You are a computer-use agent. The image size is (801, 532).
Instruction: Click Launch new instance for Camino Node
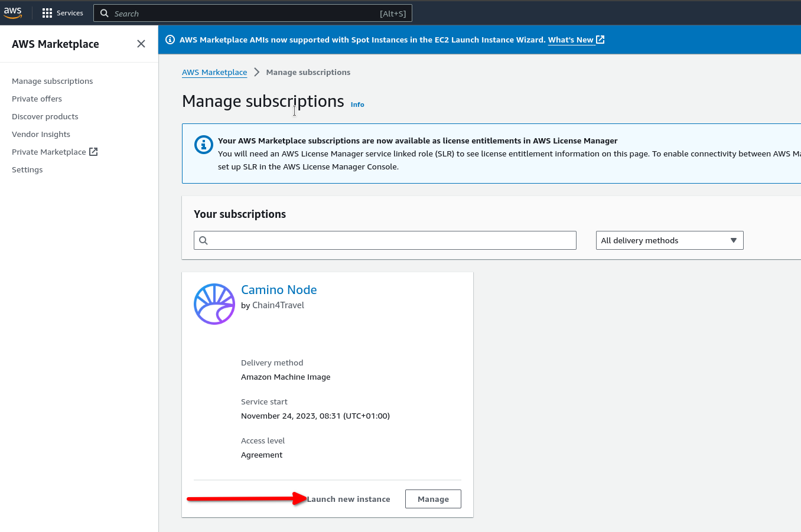(x=349, y=499)
